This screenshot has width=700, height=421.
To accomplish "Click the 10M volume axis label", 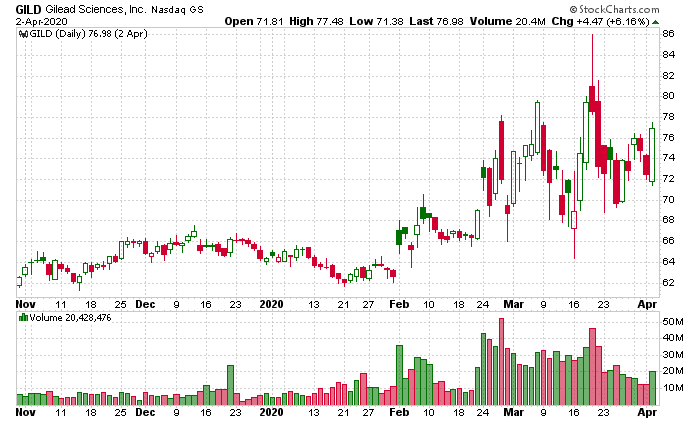I will [672, 388].
